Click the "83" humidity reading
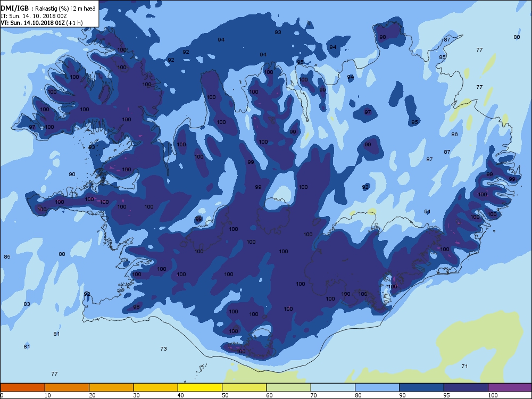 [x=27, y=304]
